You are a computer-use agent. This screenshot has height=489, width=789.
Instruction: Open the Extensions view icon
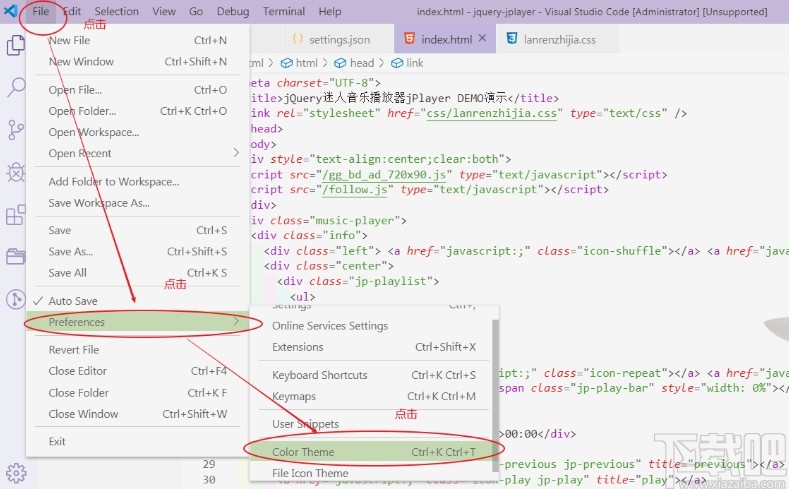pyautogui.click(x=16, y=215)
